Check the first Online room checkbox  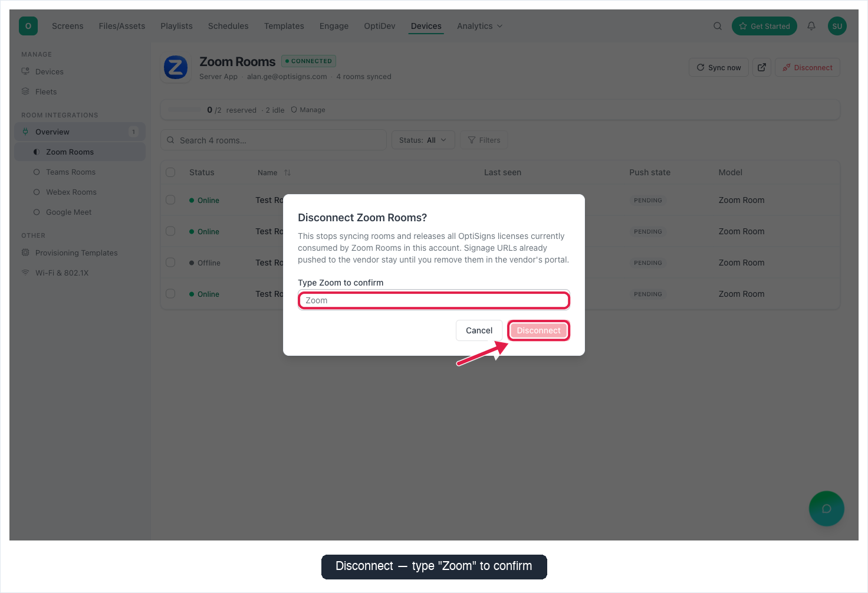click(x=170, y=200)
